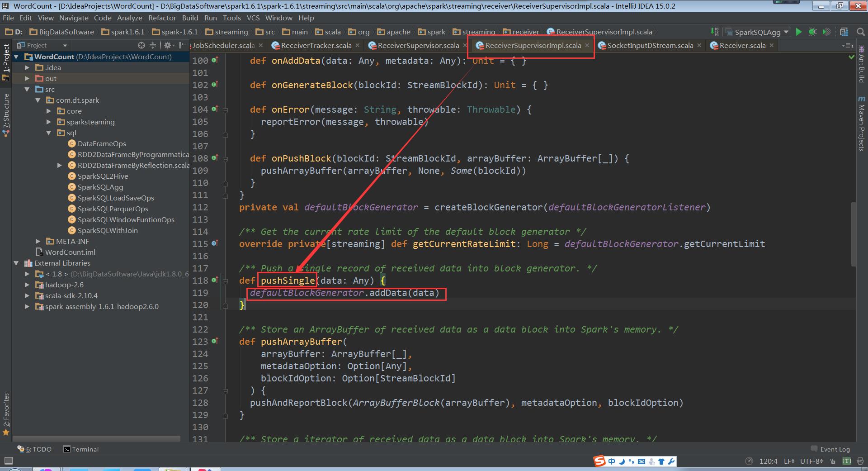Image resolution: width=868 pixels, height=471 pixels.
Task: Open the Favorites tool window
Action: [6, 414]
